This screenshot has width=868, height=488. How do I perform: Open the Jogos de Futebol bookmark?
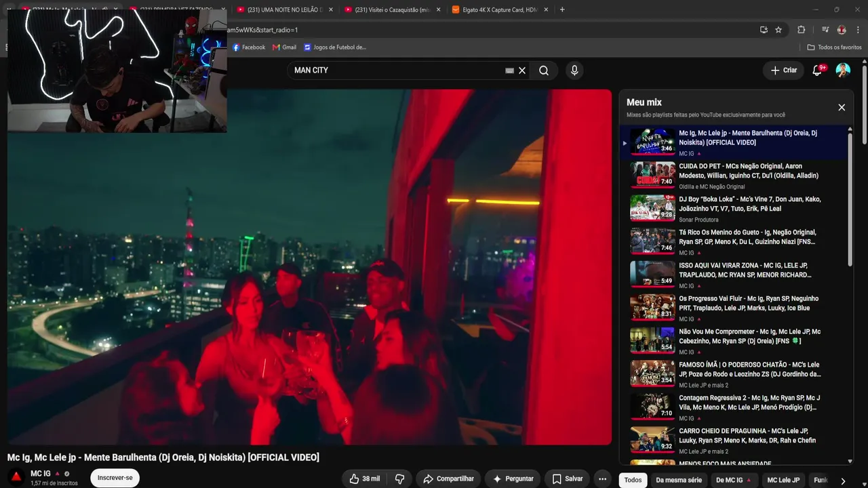(335, 47)
